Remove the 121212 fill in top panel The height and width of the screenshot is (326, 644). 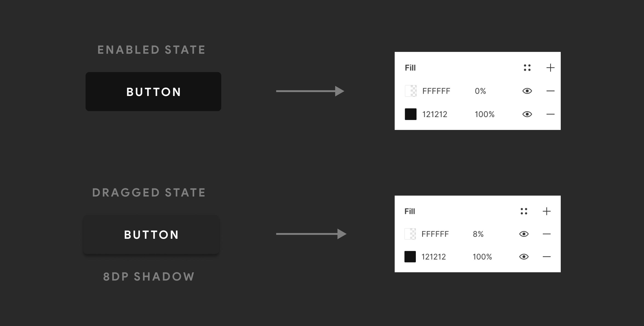[550, 114]
